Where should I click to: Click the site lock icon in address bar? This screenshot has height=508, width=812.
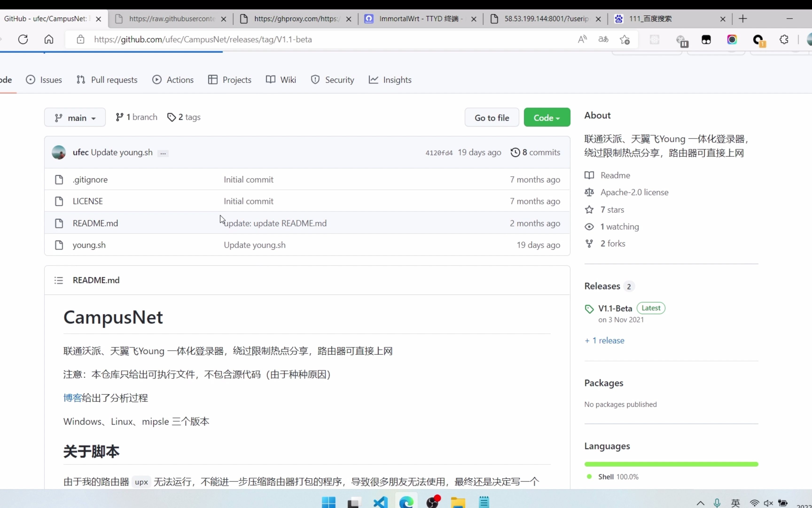point(81,39)
